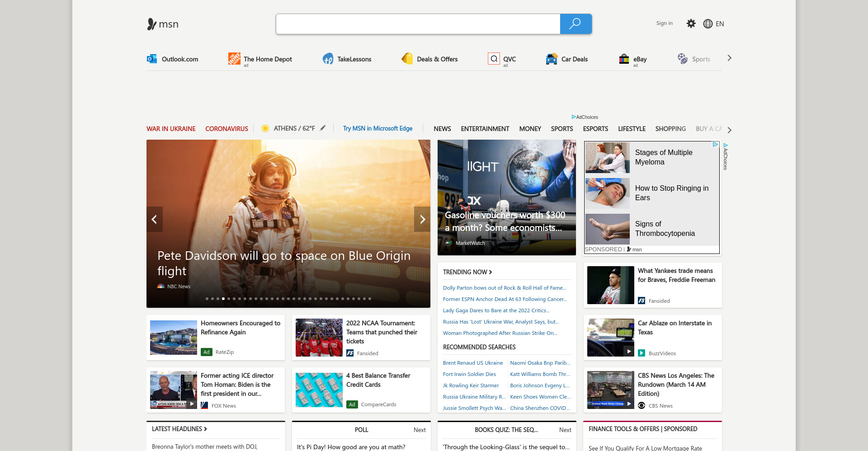Open Naomi Osaka recommended search
Screen dimensions: 868x451
(540, 363)
